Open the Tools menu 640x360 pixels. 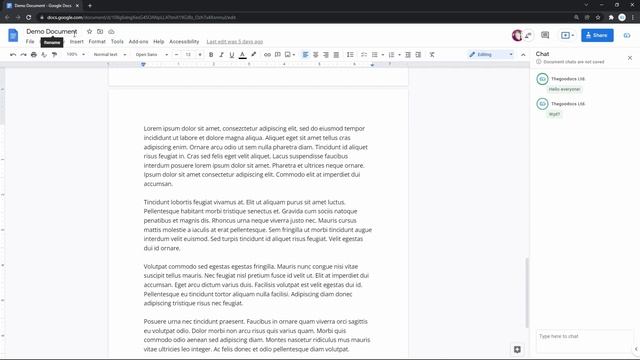117,42
